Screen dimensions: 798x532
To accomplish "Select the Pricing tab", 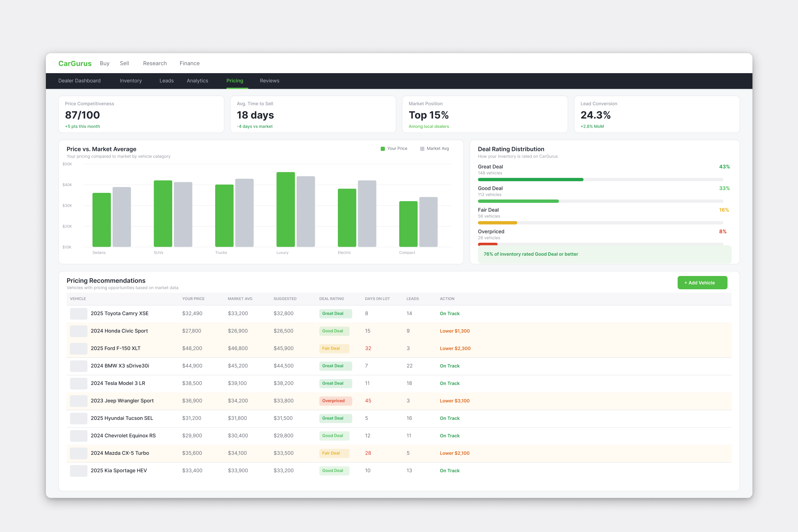I will point(235,81).
